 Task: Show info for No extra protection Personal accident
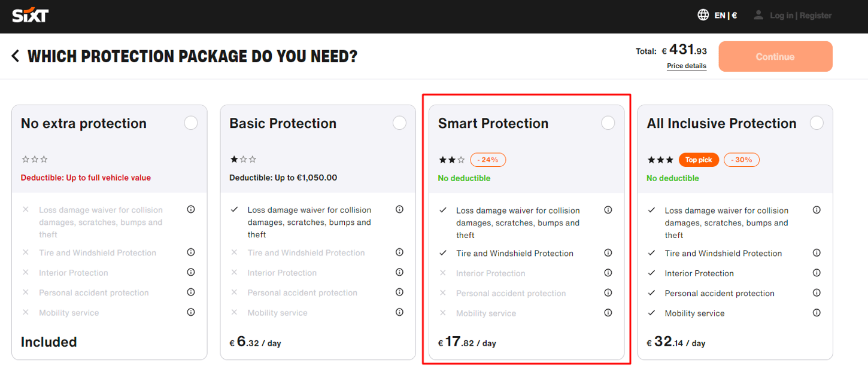[191, 292]
